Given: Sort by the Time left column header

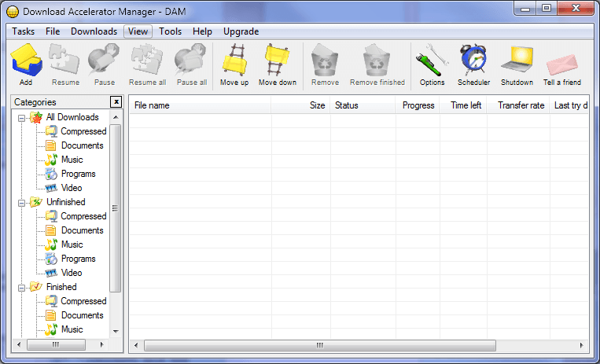Looking at the screenshot, I should tap(463, 105).
